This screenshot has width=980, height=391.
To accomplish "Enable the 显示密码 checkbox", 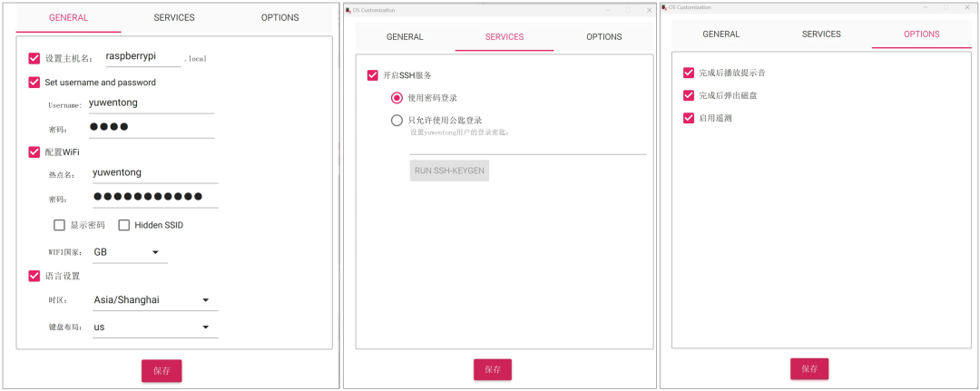I will pyautogui.click(x=59, y=225).
